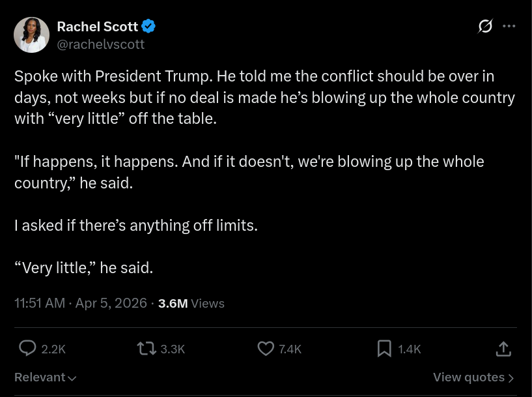Click the Rachel Scott display name

coord(97,27)
